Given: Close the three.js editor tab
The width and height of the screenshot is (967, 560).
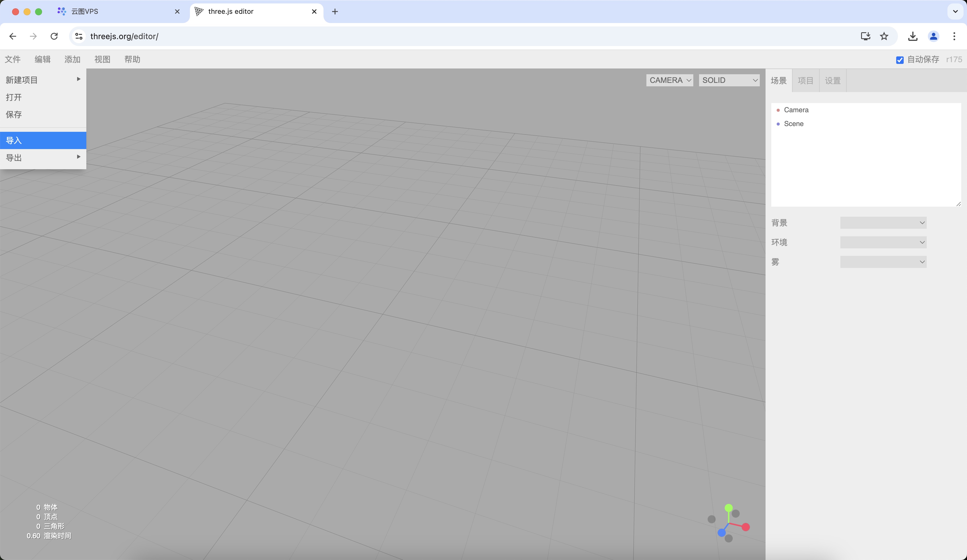Looking at the screenshot, I should click(x=314, y=12).
